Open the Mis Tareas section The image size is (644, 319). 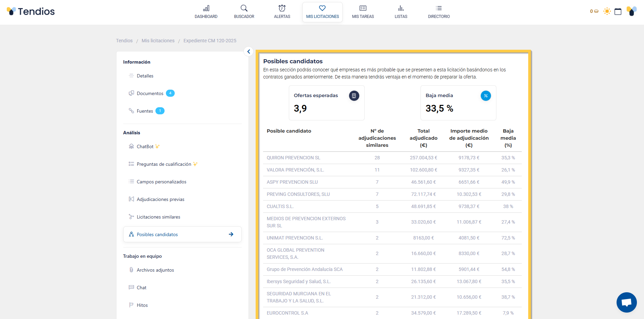pyautogui.click(x=363, y=12)
